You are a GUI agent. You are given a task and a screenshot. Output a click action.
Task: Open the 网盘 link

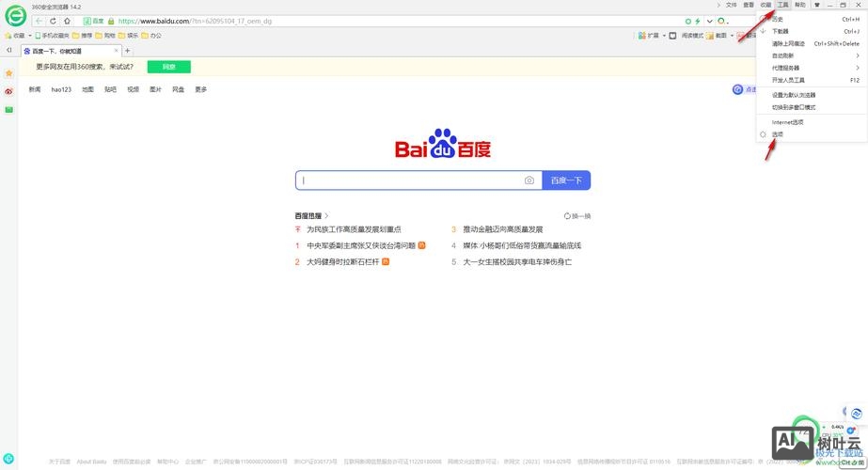179,89
